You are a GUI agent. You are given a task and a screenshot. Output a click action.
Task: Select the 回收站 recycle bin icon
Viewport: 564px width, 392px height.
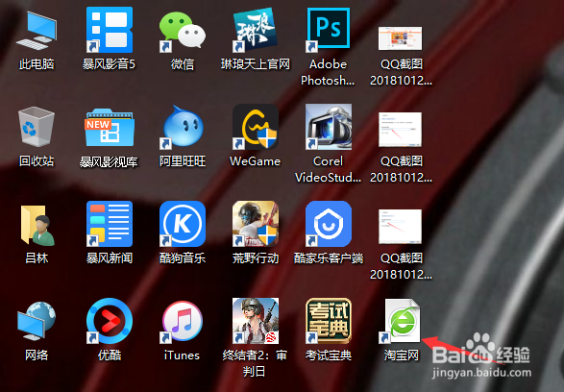(x=37, y=127)
